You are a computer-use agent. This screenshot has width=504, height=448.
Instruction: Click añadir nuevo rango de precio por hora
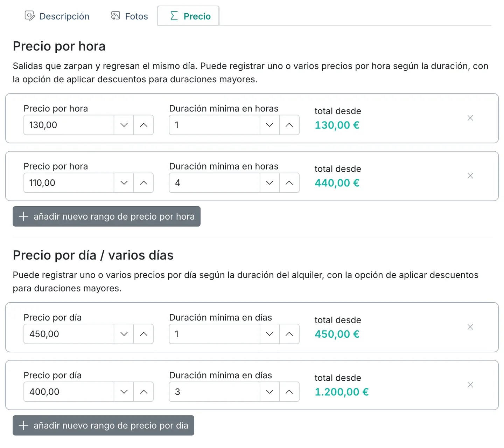(x=106, y=216)
